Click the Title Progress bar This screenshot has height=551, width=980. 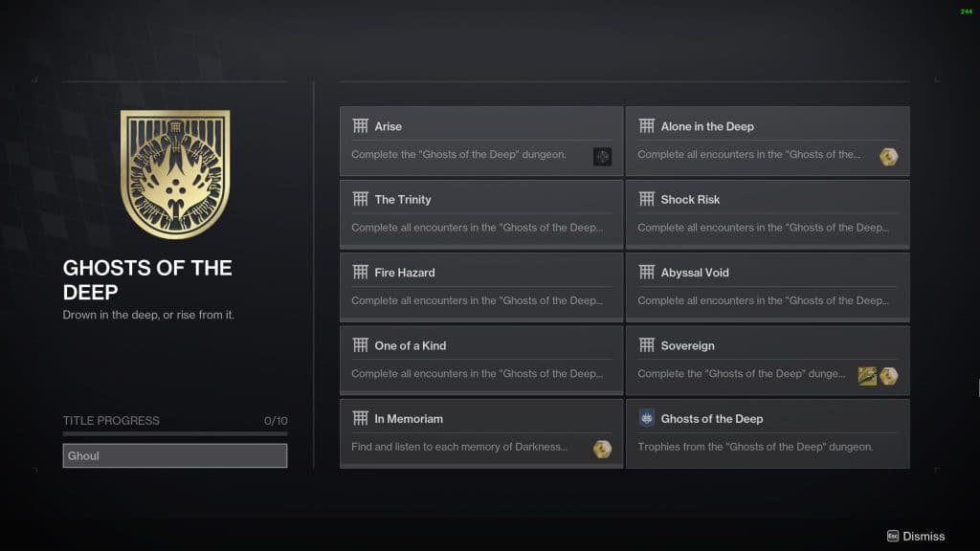point(175,433)
